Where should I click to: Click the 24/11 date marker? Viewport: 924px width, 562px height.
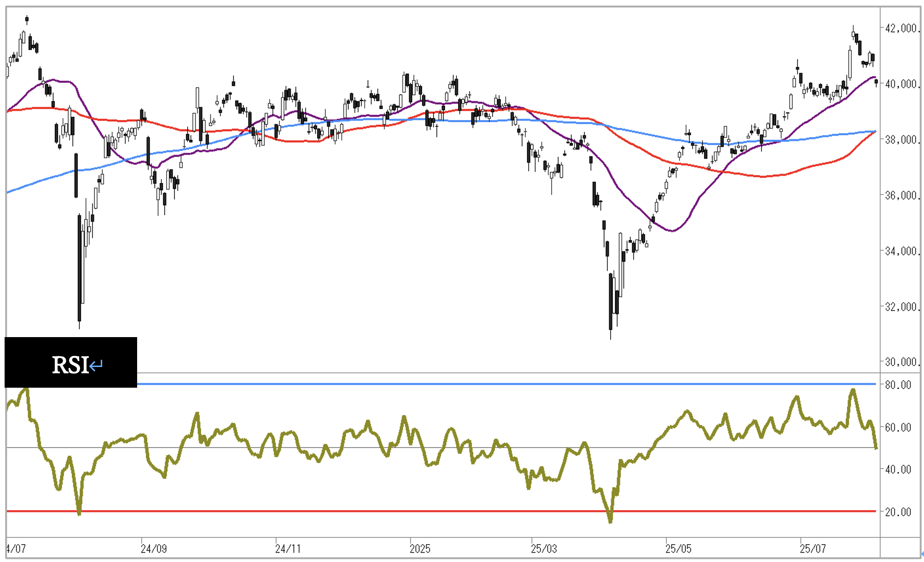tap(288, 549)
